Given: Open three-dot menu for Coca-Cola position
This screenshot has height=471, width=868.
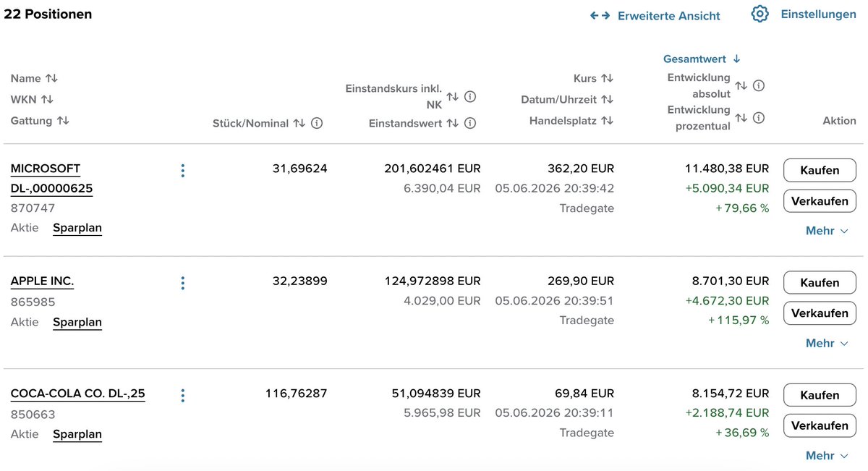Looking at the screenshot, I should [x=182, y=395].
